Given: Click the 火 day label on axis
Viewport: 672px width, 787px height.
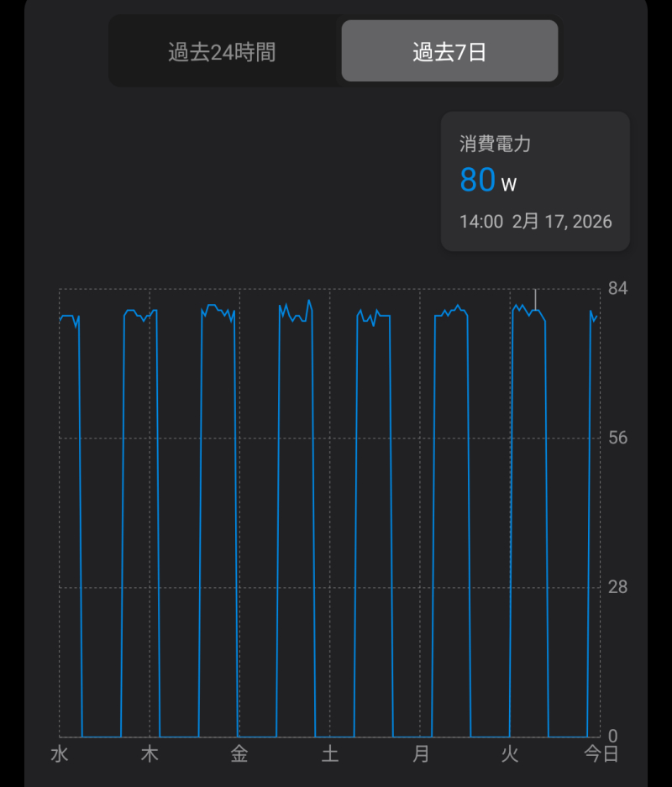Looking at the screenshot, I should (510, 753).
